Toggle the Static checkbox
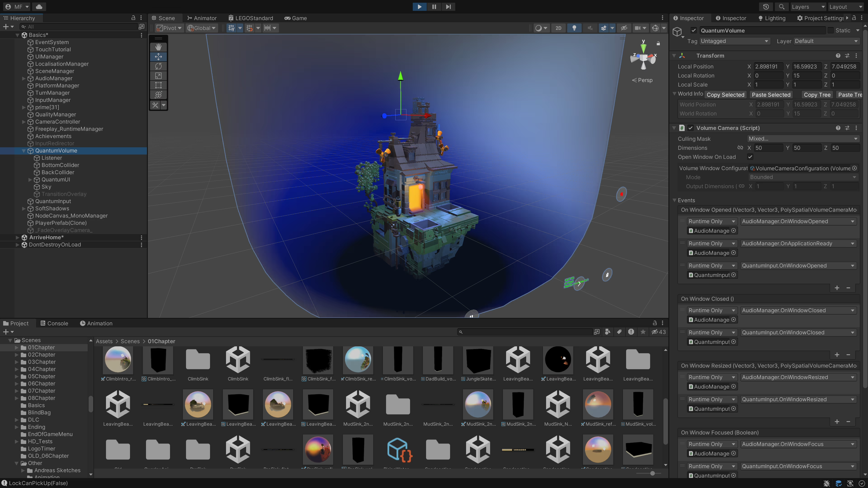This screenshot has width=868, height=488. tap(831, 30)
